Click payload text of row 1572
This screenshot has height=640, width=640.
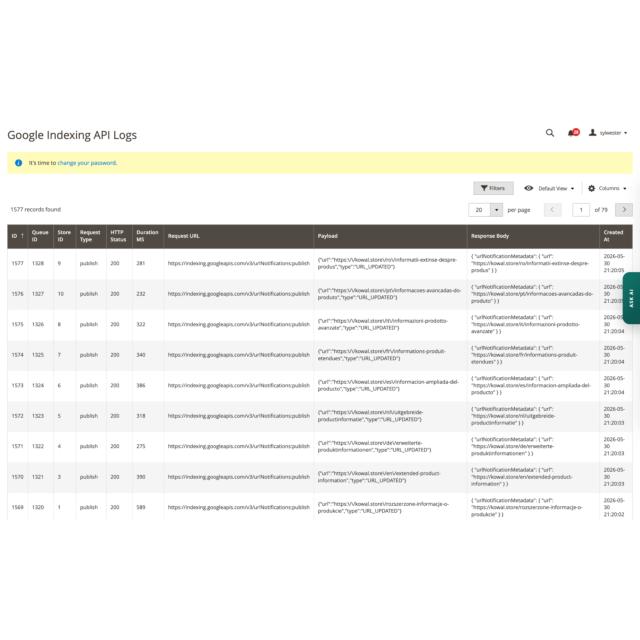click(371, 416)
